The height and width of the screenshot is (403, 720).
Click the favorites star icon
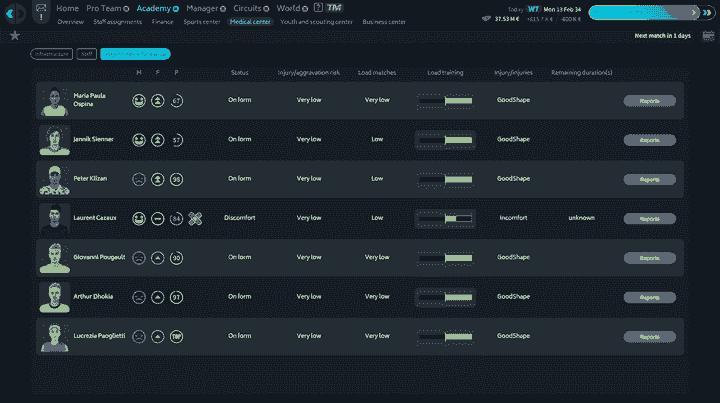tap(14, 35)
